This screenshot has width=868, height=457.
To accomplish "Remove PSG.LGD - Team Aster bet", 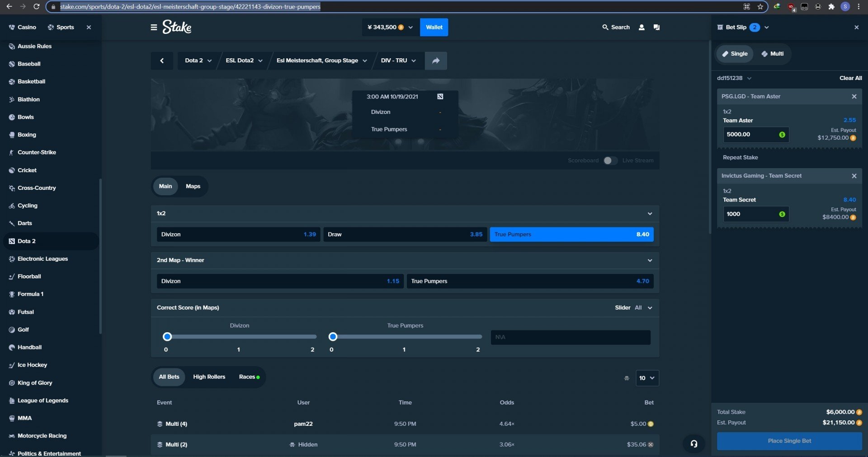I will point(854,97).
